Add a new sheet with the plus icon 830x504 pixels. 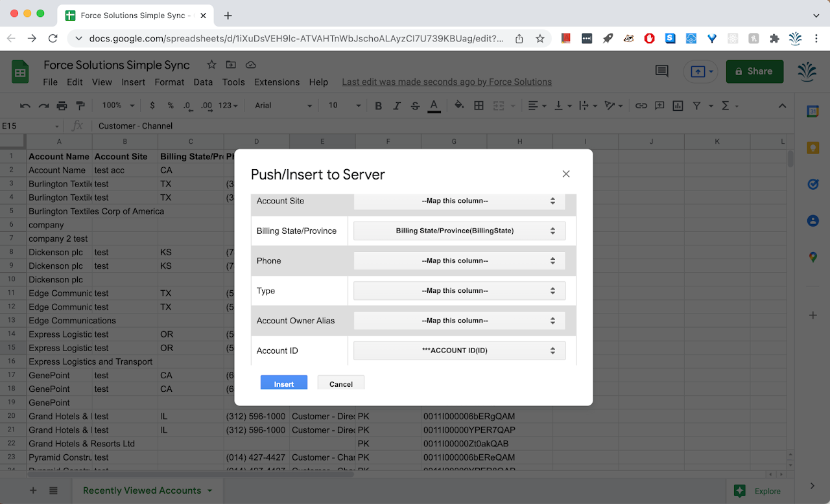33,490
